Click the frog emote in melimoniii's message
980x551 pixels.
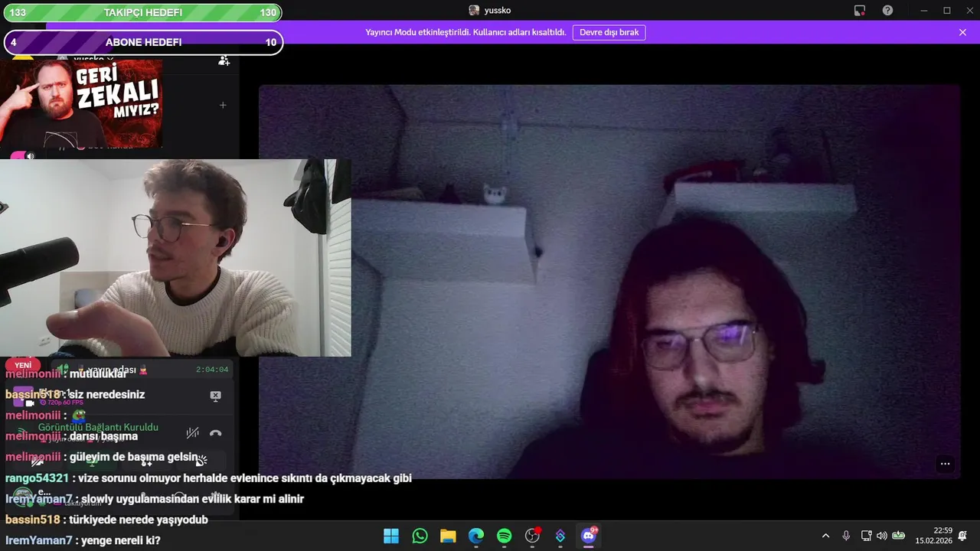click(78, 416)
